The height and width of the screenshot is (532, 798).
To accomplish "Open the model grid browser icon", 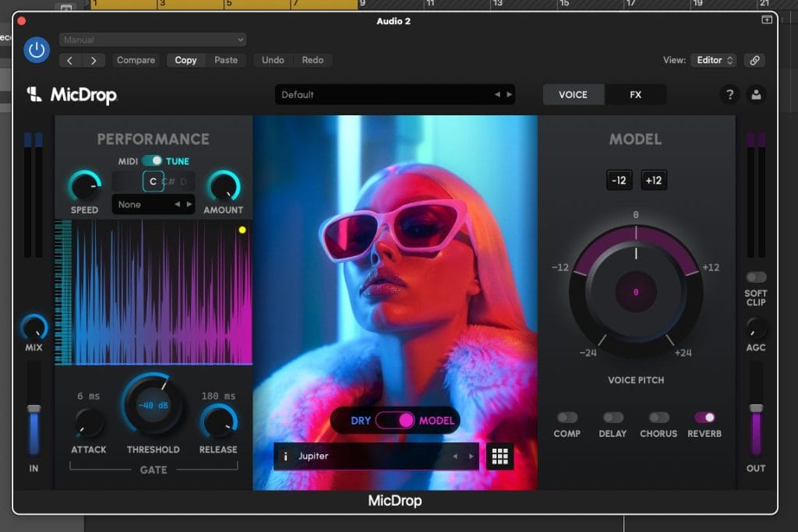I will (500, 456).
